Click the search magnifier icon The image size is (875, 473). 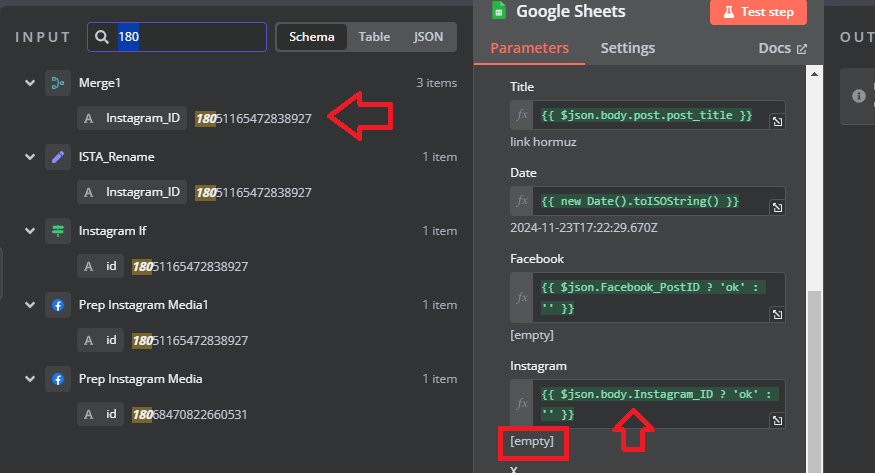coord(102,37)
